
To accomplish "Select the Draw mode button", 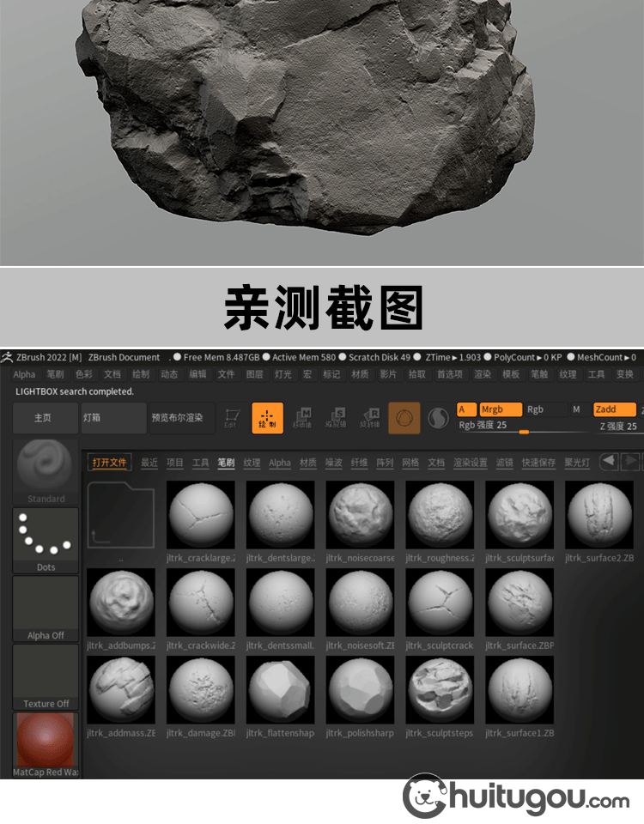I will coord(267,418).
